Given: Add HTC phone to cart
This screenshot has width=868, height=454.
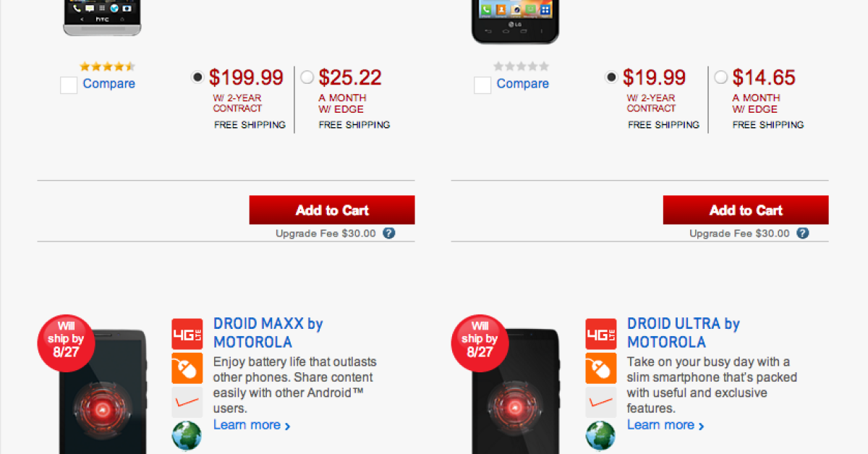Looking at the screenshot, I should coord(332,210).
